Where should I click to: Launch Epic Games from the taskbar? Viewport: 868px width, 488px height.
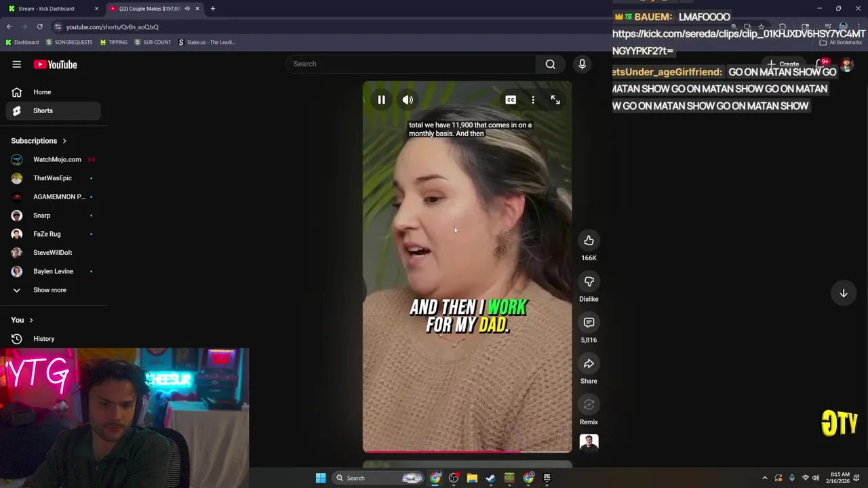click(x=547, y=478)
